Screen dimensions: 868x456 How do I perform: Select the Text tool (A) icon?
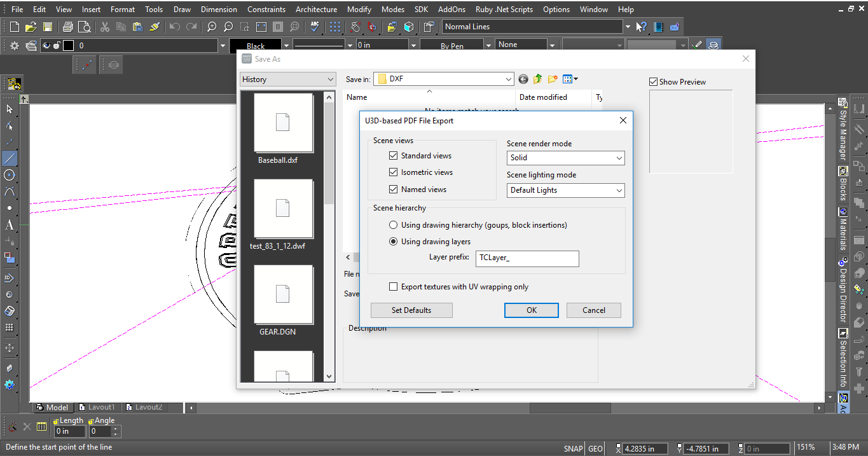[x=10, y=225]
